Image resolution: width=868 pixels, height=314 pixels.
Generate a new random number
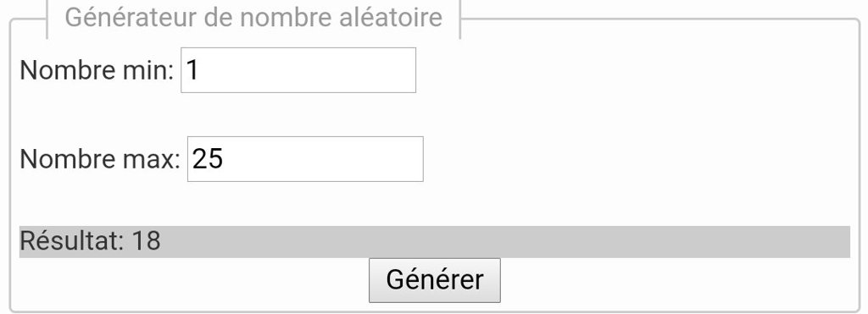tap(435, 280)
